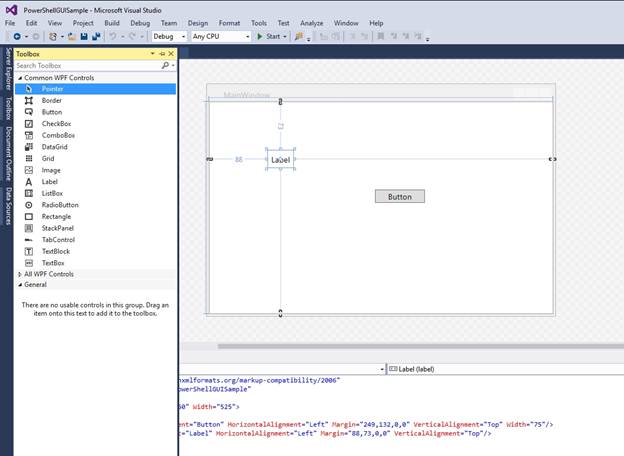Select the DataGrid control in Toolbox
Viewport: 624px width, 456px height.
pos(96,147)
